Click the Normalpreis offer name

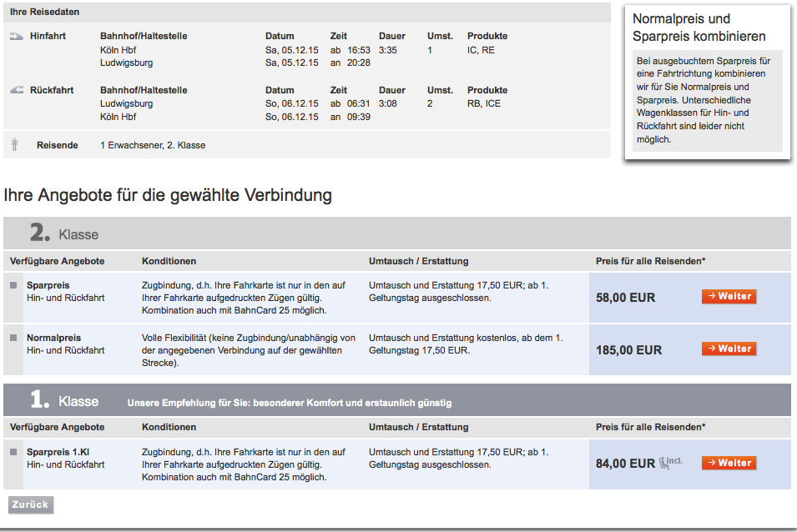click(53, 338)
